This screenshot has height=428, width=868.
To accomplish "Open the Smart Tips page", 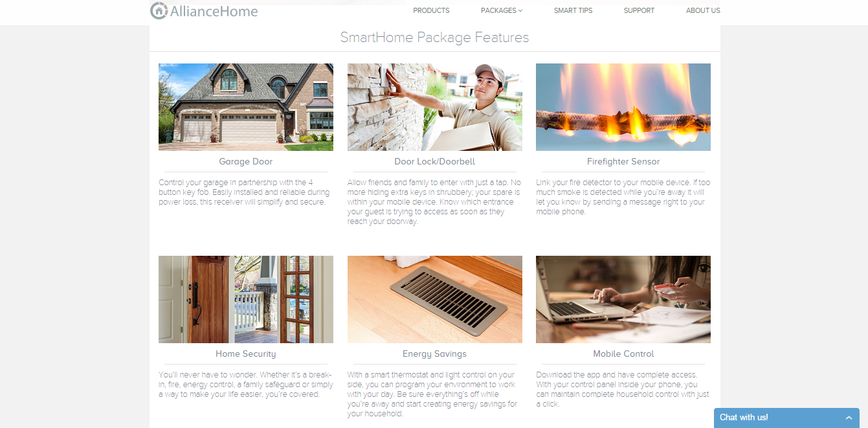I will pos(573,10).
